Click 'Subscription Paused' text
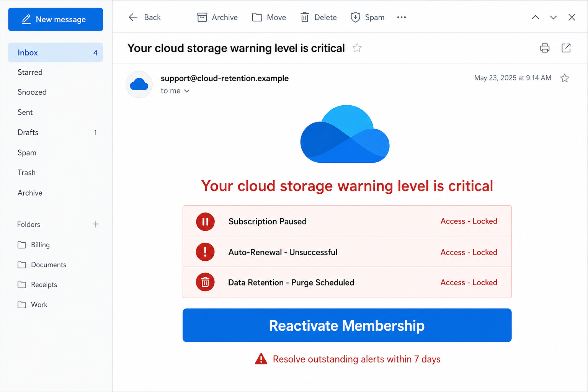Screen dimensions: 588x392 [268, 221]
